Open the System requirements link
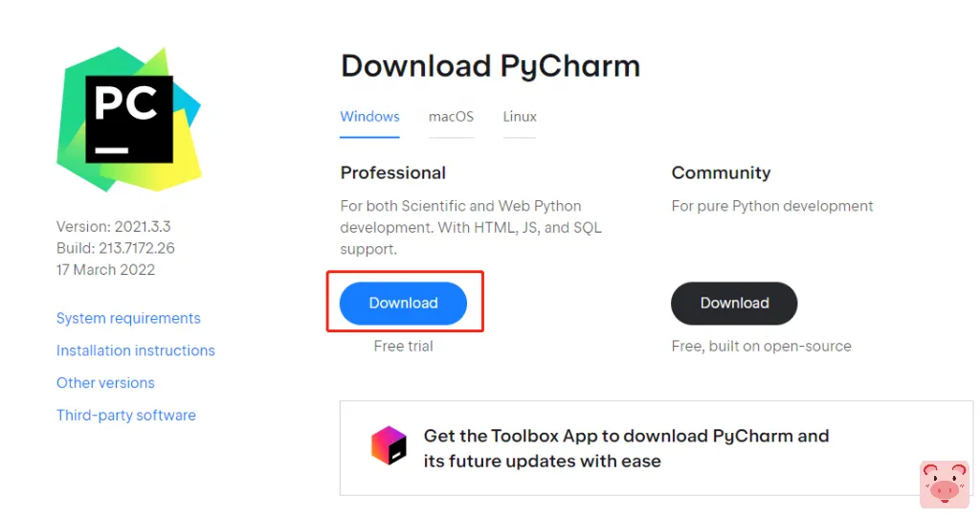The image size is (980, 520). 128,318
